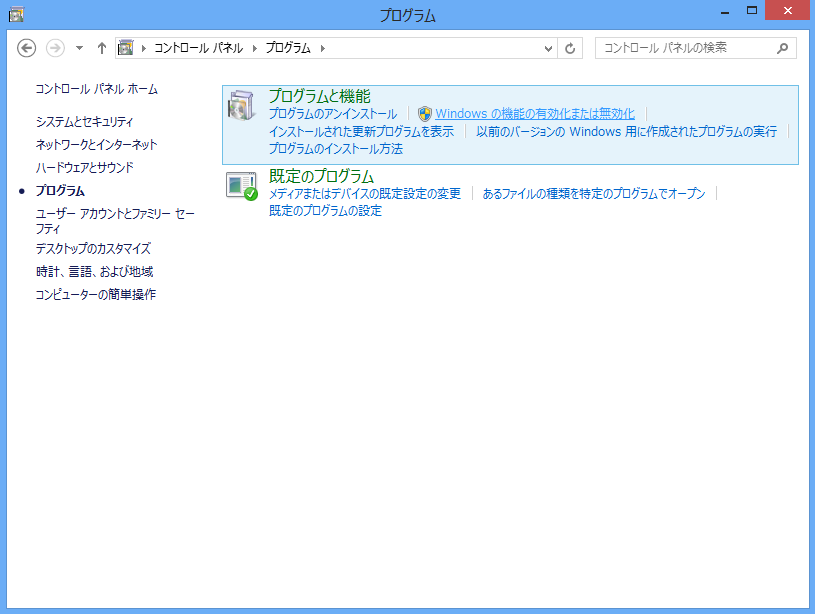The width and height of the screenshot is (815, 614).
Task: Click the コントロール パネルの検索 search box
Action: coord(695,48)
